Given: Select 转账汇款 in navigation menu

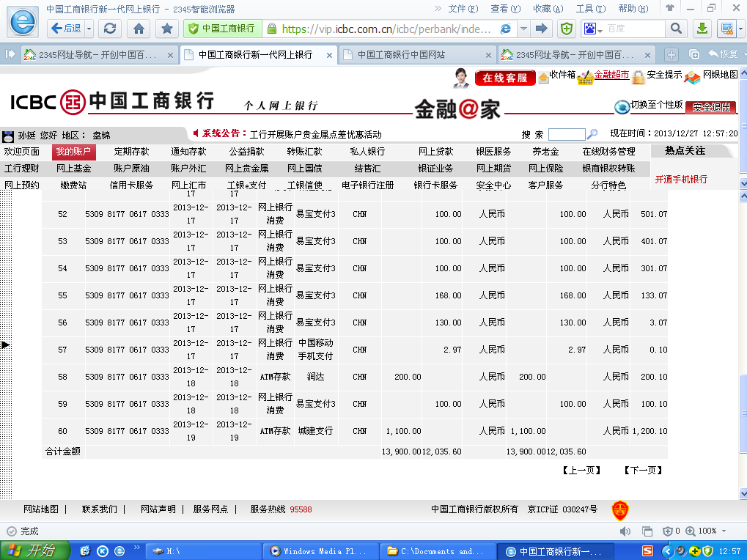Looking at the screenshot, I should [x=303, y=152].
